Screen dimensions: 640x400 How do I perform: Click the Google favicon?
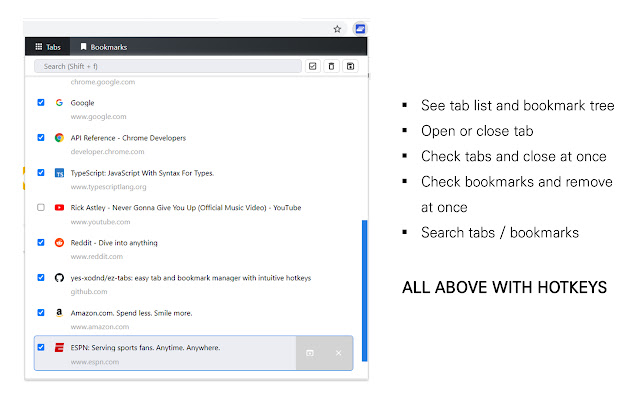[59, 102]
